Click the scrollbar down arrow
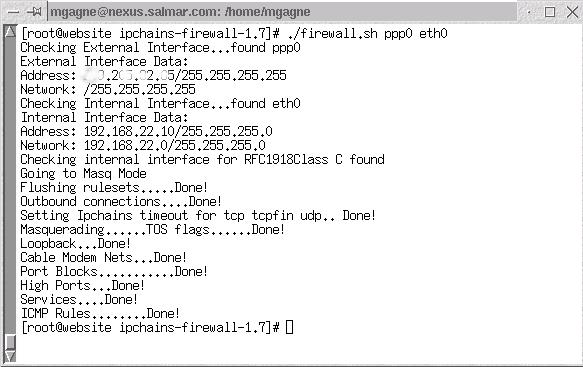 click(10, 356)
